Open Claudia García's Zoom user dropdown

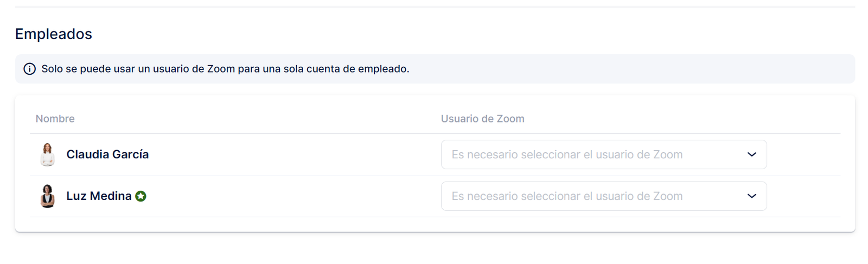tap(603, 154)
